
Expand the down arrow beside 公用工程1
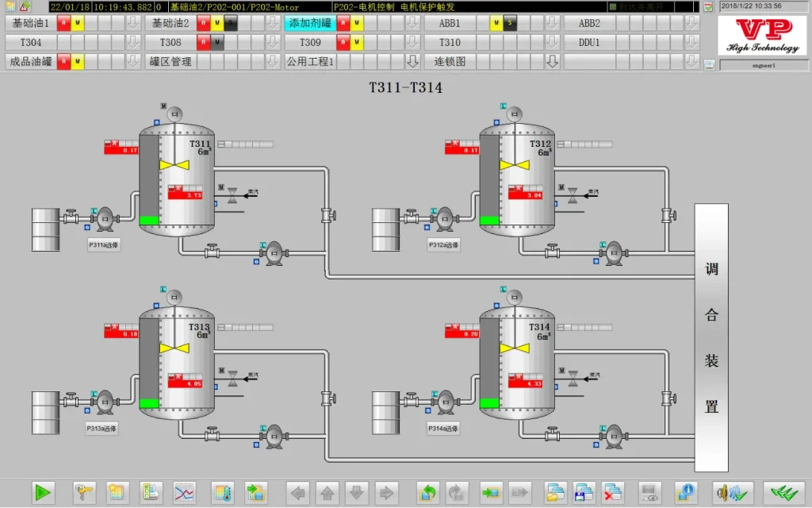pyautogui.click(x=412, y=61)
